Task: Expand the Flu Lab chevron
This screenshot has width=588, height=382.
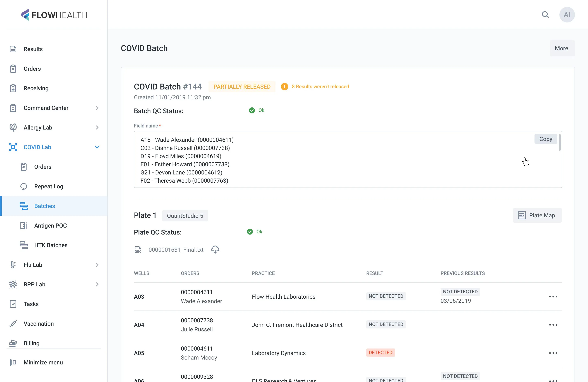Action: coord(97,265)
